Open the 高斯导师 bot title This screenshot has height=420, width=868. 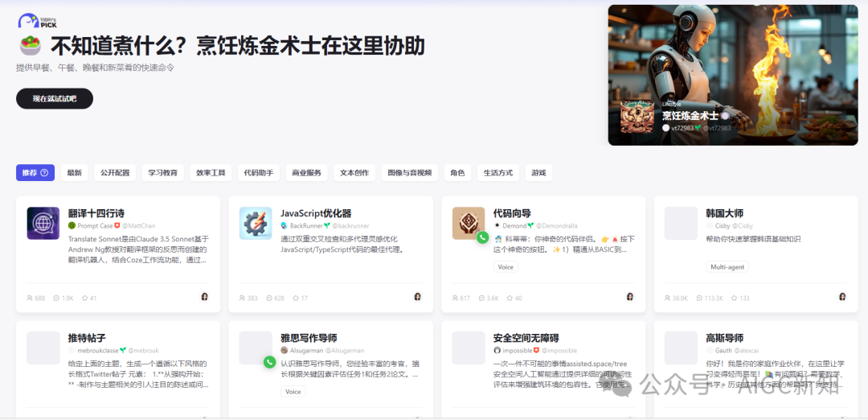pyautogui.click(x=725, y=338)
